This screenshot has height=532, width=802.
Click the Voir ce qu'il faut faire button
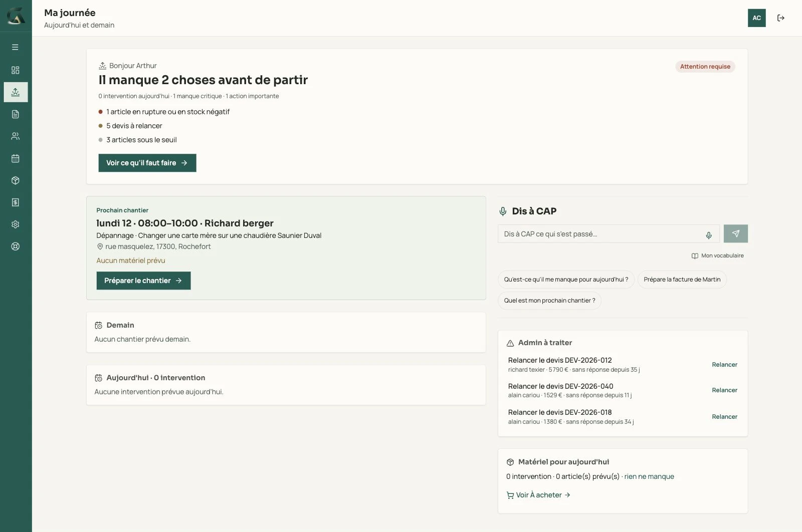coord(147,163)
